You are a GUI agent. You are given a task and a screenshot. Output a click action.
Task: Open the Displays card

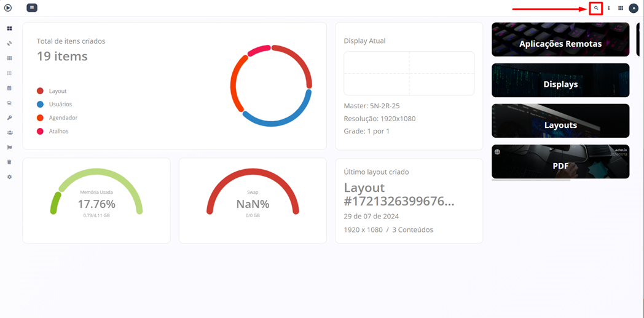click(x=560, y=81)
